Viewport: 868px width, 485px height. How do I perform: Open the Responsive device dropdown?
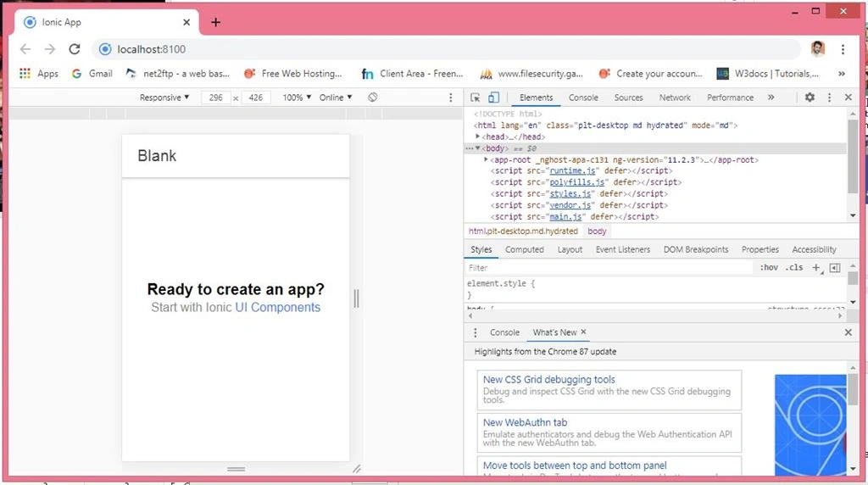164,98
